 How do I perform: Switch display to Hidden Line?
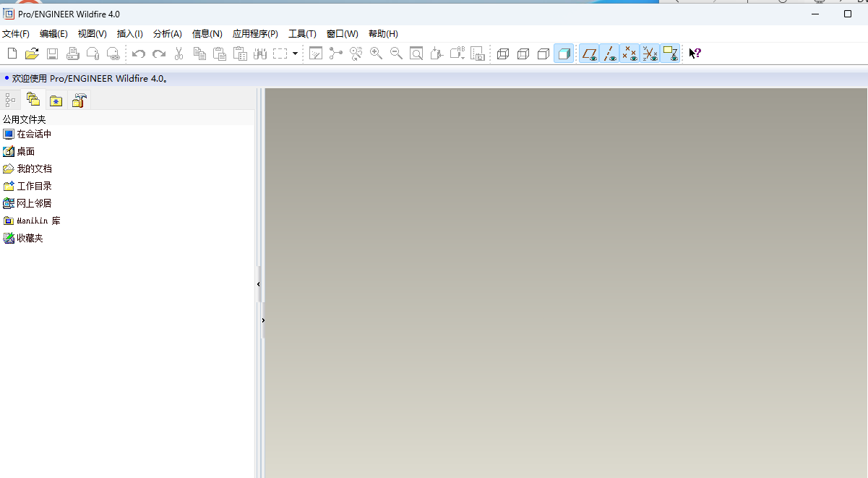[x=523, y=54]
